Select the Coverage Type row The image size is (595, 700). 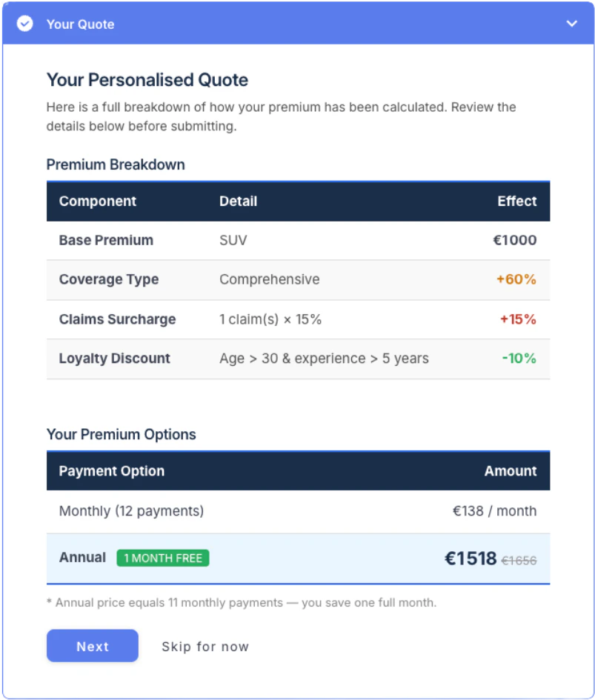[x=298, y=279]
